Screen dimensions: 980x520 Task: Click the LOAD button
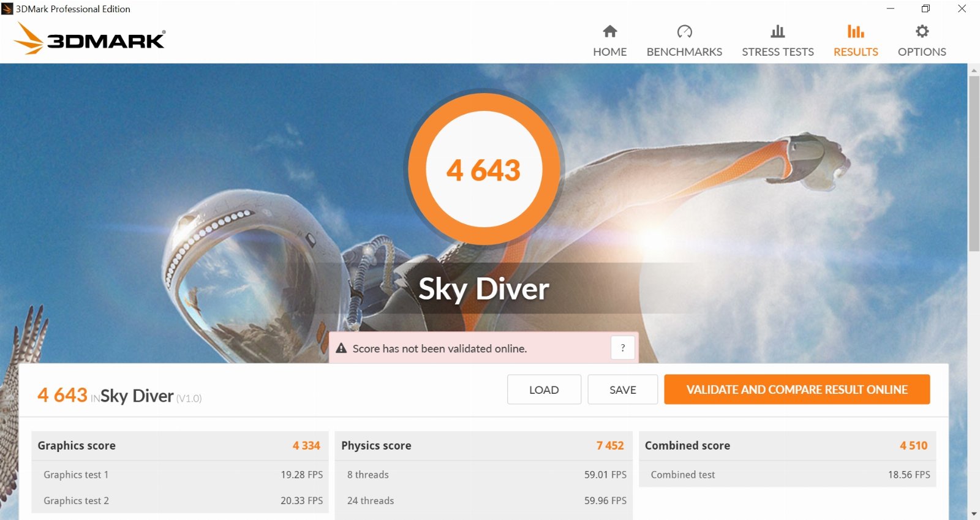(x=544, y=390)
